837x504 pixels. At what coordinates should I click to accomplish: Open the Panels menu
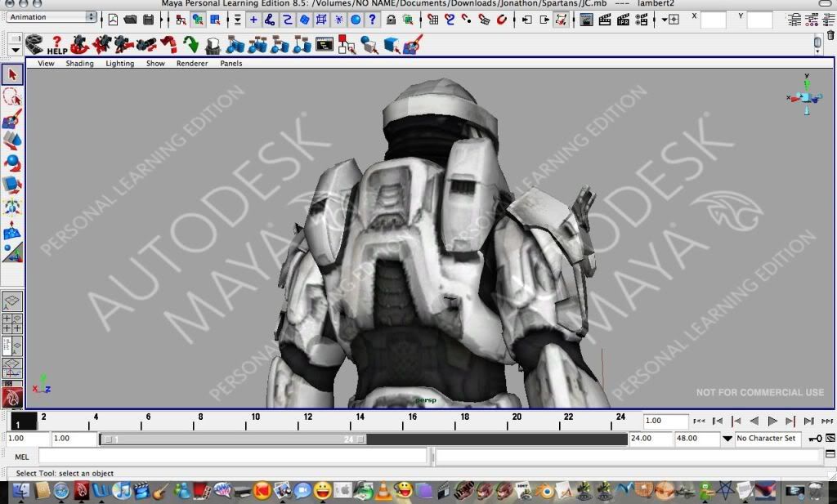(x=231, y=64)
